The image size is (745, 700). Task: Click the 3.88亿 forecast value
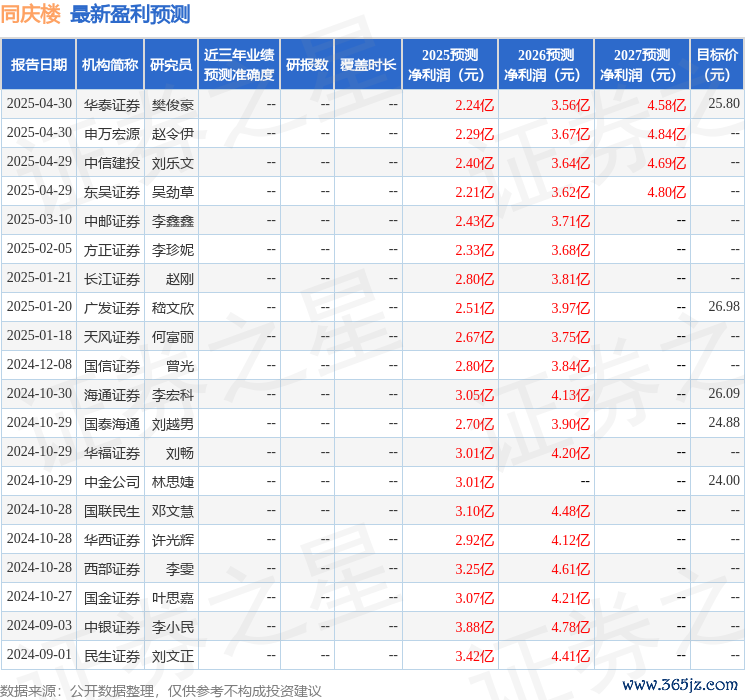click(475, 627)
